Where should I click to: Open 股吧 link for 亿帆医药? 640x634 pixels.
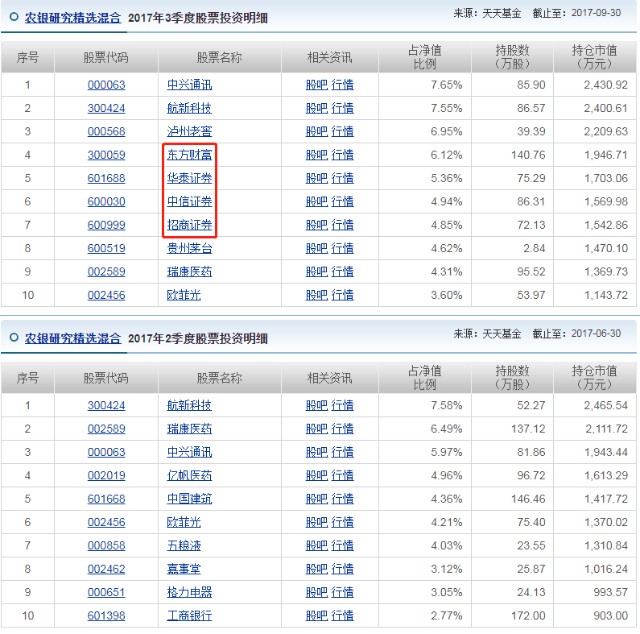click(x=317, y=476)
